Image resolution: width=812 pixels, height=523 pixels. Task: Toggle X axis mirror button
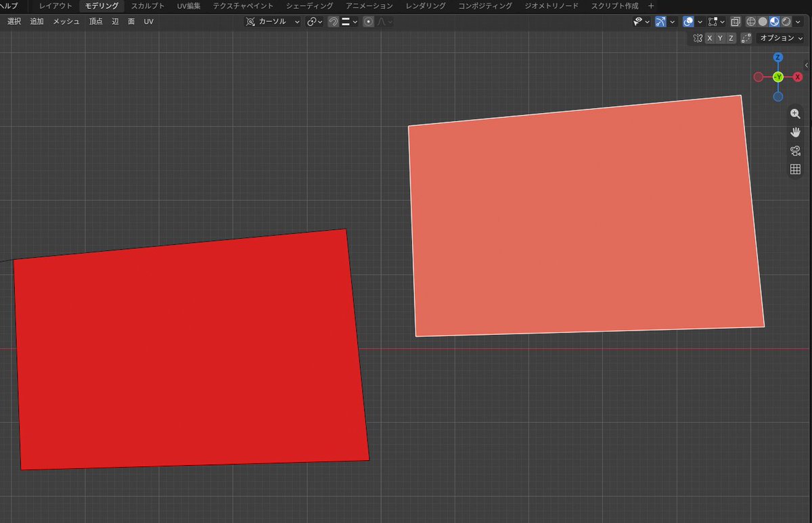[x=710, y=39]
